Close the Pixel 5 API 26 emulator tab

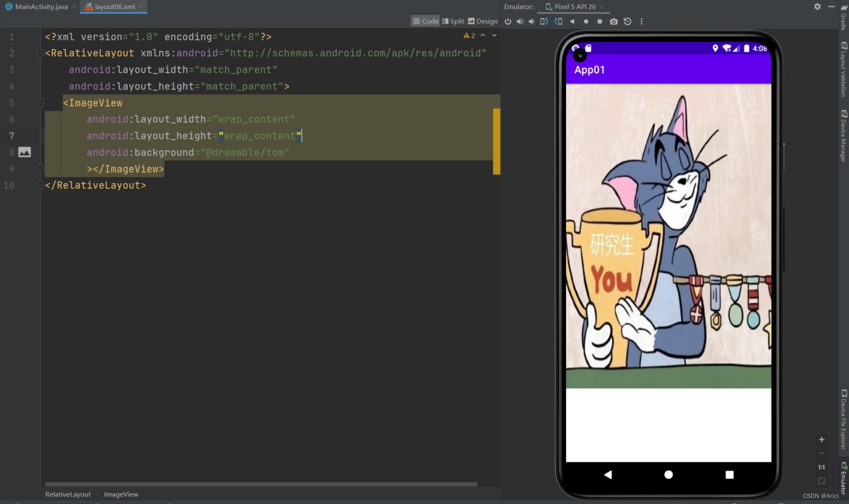tap(602, 7)
